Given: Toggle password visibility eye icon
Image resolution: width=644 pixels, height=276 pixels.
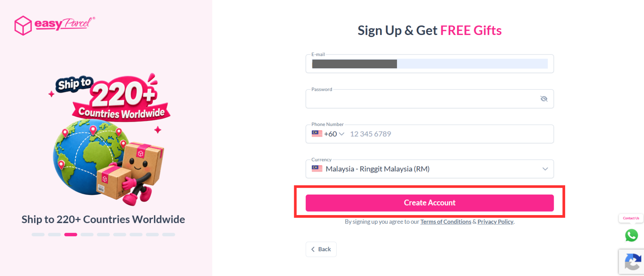Looking at the screenshot, I should click(544, 99).
